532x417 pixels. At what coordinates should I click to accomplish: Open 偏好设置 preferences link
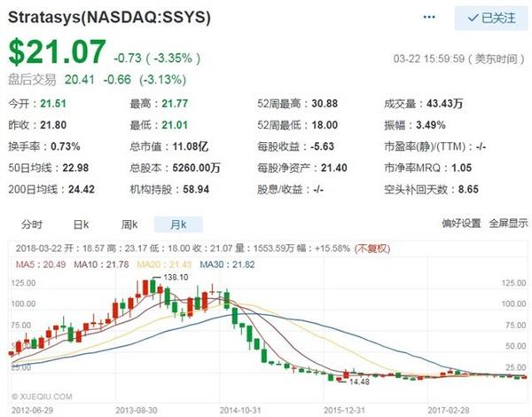(461, 223)
